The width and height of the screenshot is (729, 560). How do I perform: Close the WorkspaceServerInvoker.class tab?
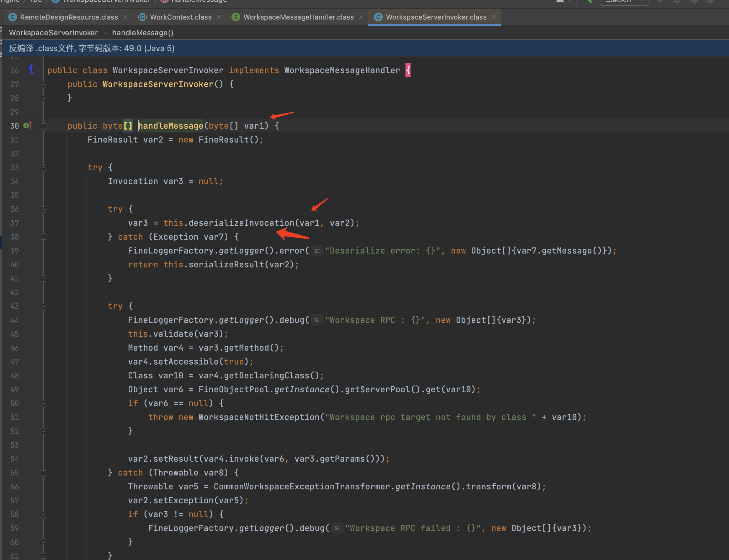pyautogui.click(x=494, y=17)
